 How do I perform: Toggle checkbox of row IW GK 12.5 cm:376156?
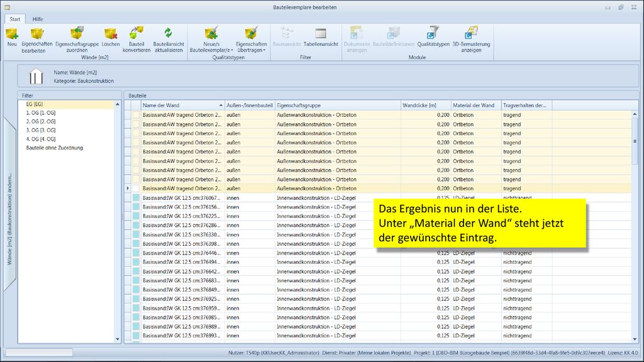tap(136, 207)
